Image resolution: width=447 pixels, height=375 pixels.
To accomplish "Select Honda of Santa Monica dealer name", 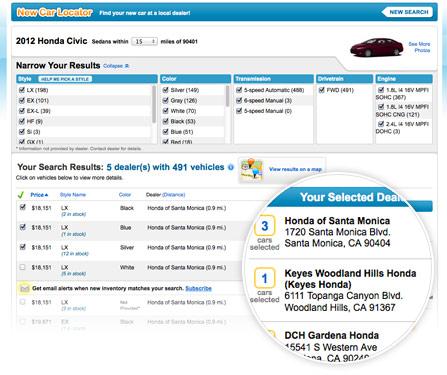I will pyautogui.click(x=337, y=221).
